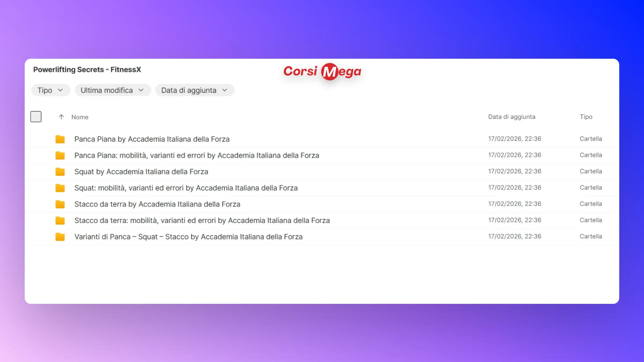The width and height of the screenshot is (644, 362).
Task: Click folder icon for Varianti di Panca row
Action: [60, 237]
